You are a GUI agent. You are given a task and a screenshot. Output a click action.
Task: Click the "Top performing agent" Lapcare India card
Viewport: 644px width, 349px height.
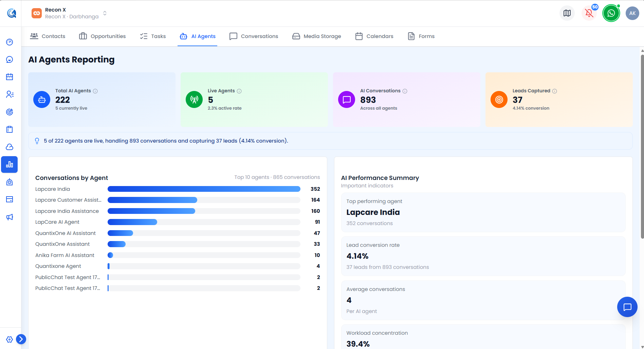pyautogui.click(x=483, y=213)
